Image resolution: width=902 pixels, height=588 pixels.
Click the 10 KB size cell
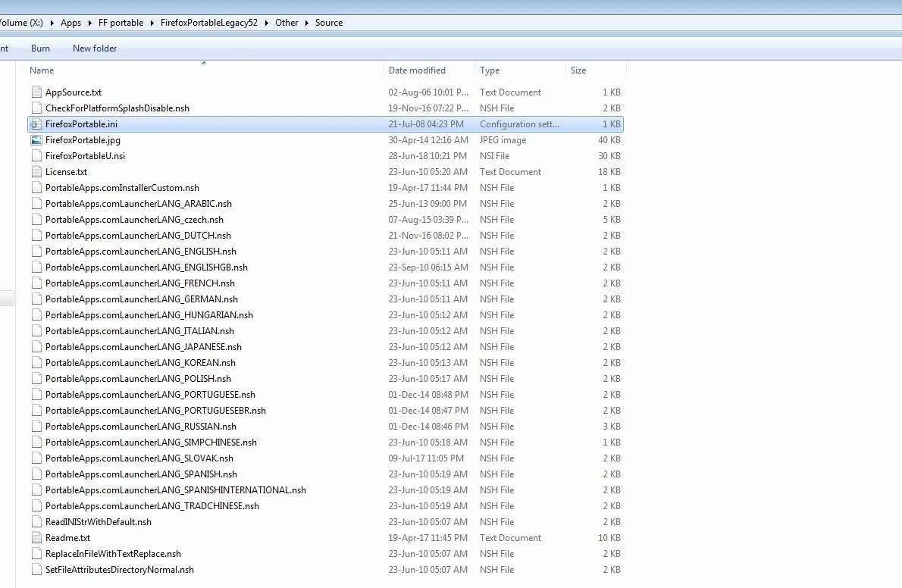click(609, 538)
